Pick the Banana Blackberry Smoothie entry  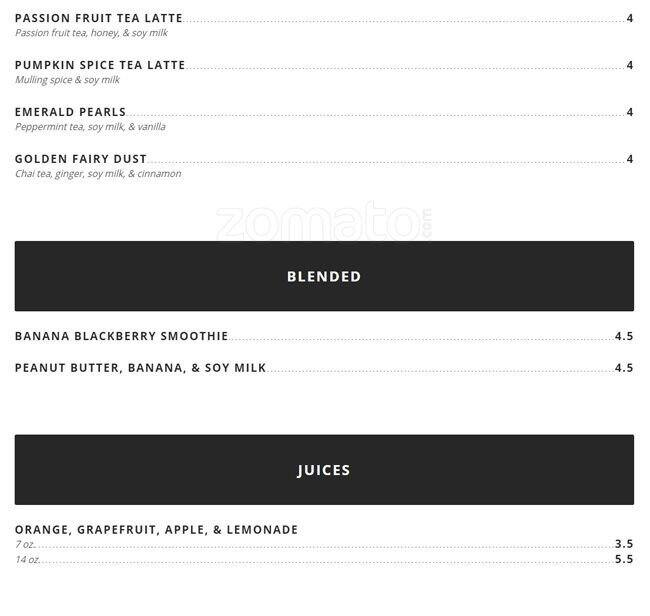tap(121, 336)
